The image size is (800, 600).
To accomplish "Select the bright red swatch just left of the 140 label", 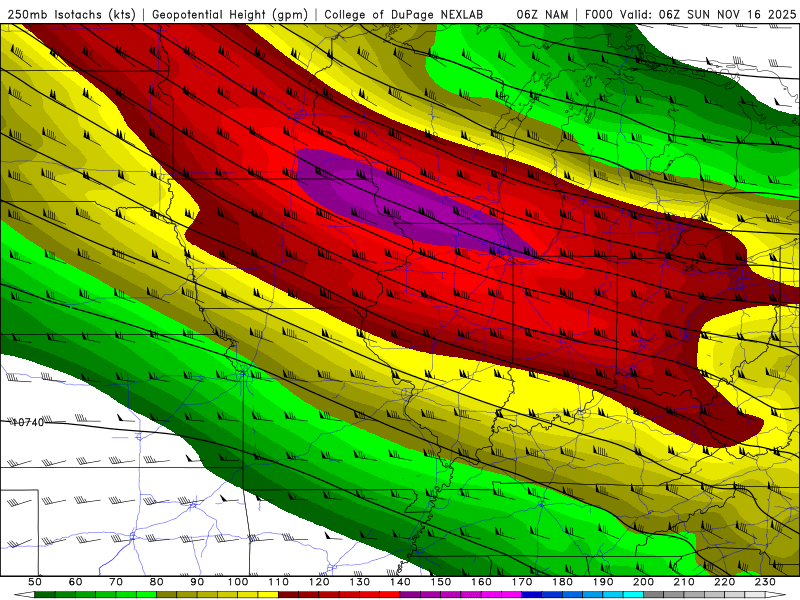I will [x=390, y=595].
